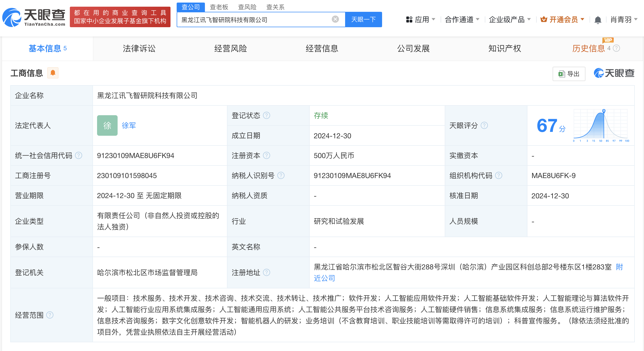Image resolution: width=644 pixels, height=351 pixels.
Task: Click the help icon next to 注册地址
Action: [267, 273]
